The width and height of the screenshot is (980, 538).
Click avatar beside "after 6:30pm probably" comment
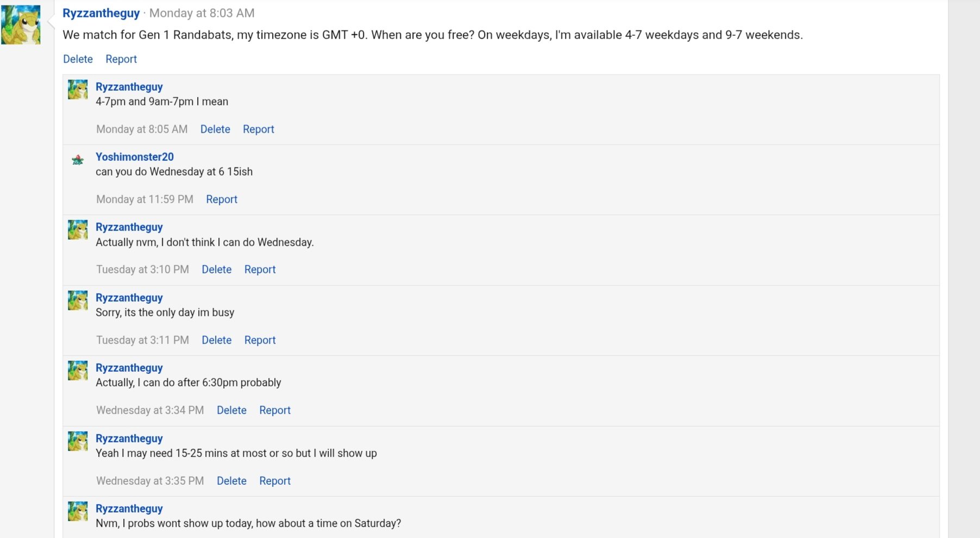[x=78, y=371]
